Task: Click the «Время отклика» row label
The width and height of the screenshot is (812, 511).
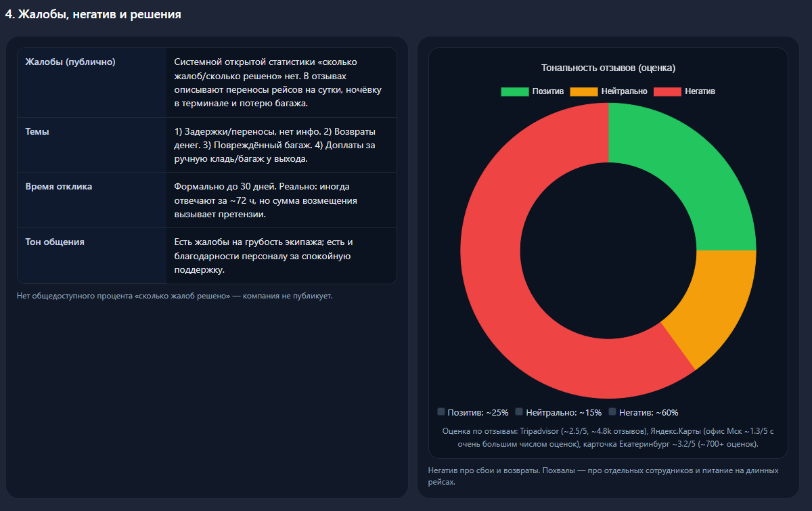Action: click(59, 186)
